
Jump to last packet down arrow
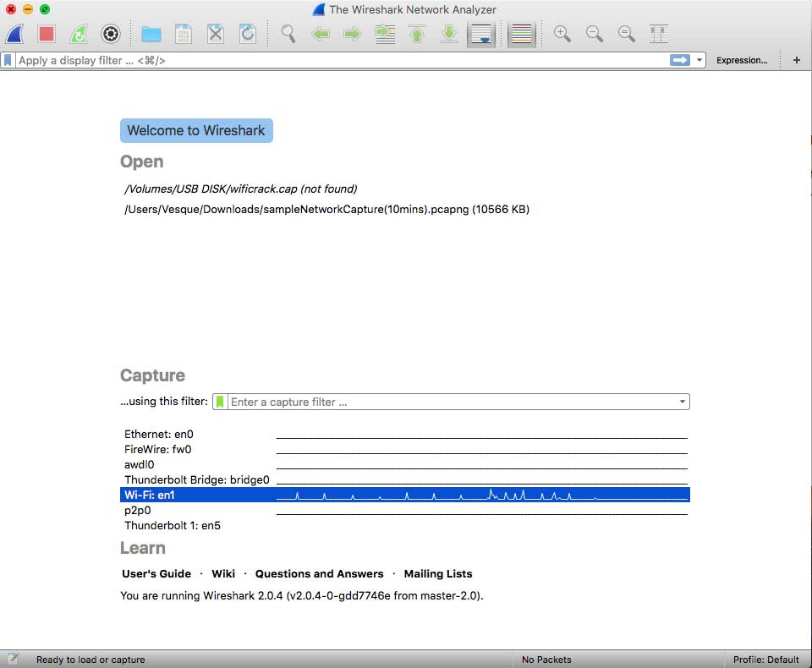tap(449, 34)
